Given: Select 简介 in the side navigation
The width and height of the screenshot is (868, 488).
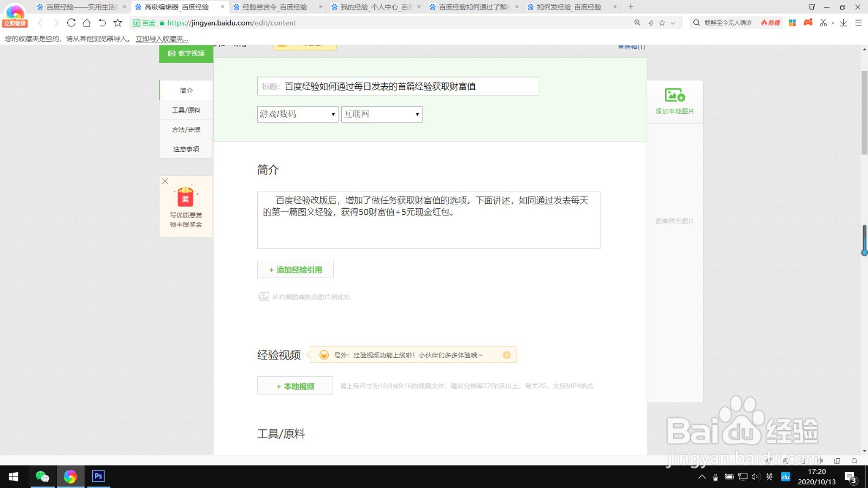Looking at the screenshot, I should pos(186,91).
